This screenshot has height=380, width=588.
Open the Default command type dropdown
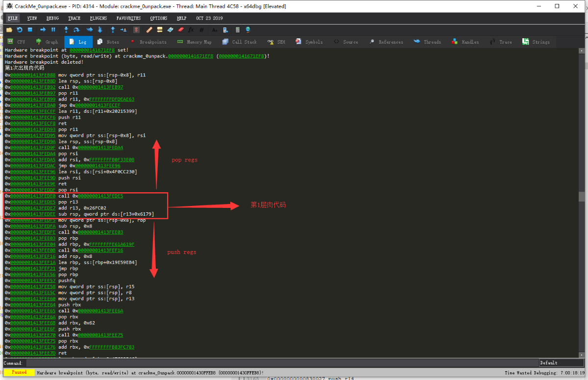(561, 363)
